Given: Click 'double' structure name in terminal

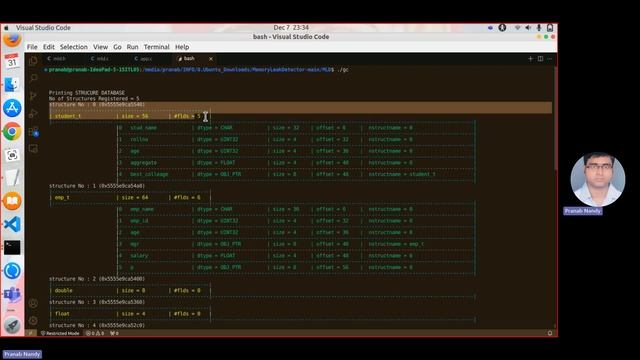Looking at the screenshot, I should pyautogui.click(x=63, y=291).
